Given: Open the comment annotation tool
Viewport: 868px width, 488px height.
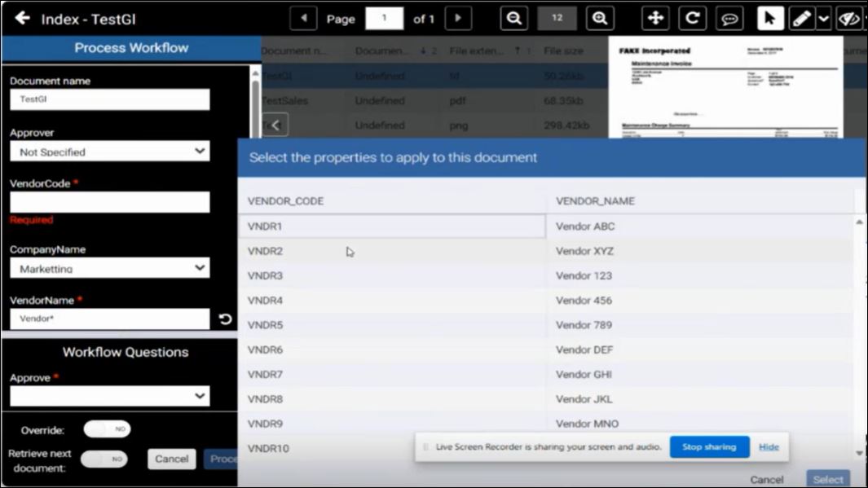Looking at the screenshot, I should [x=729, y=19].
